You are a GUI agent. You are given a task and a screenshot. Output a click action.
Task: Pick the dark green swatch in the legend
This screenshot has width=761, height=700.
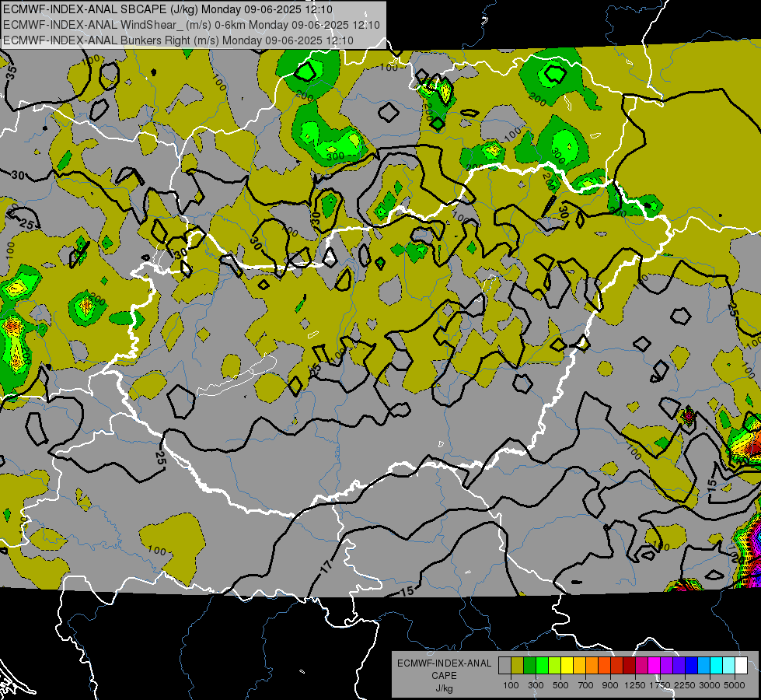tap(530, 665)
